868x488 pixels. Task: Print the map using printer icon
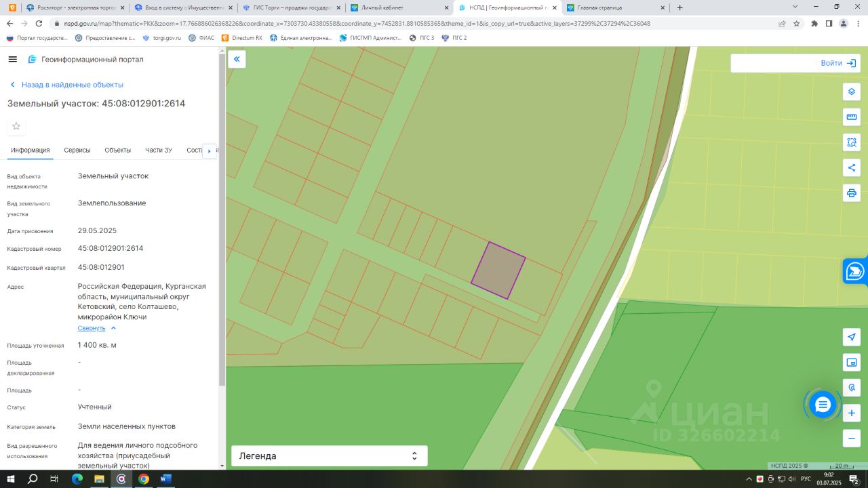click(x=852, y=193)
